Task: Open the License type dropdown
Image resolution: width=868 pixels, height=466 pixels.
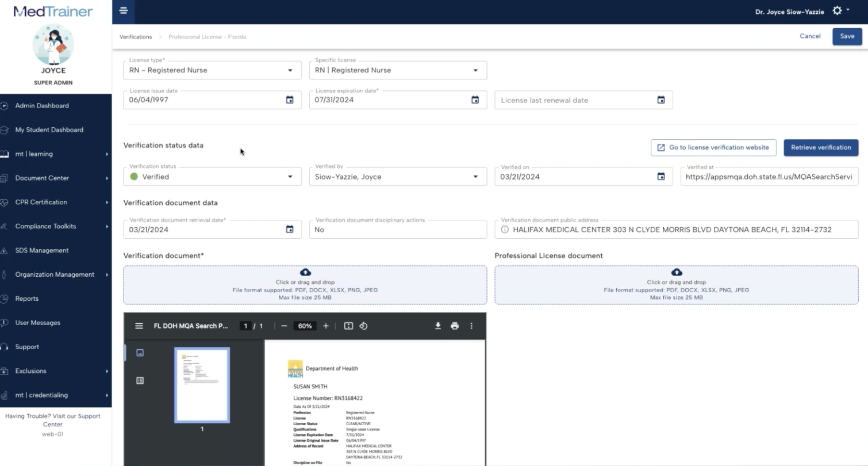Action: tap(291, 70)
